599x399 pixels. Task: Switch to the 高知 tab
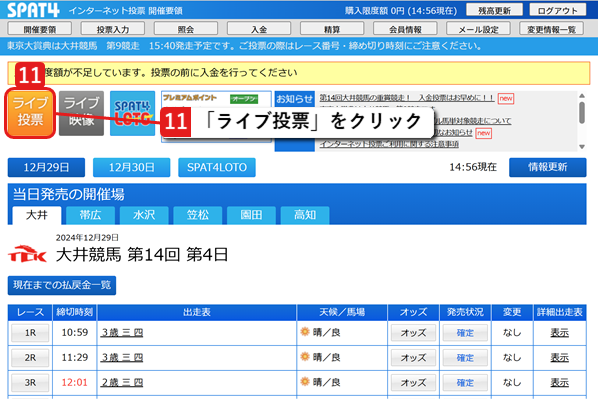coord(305,215)
